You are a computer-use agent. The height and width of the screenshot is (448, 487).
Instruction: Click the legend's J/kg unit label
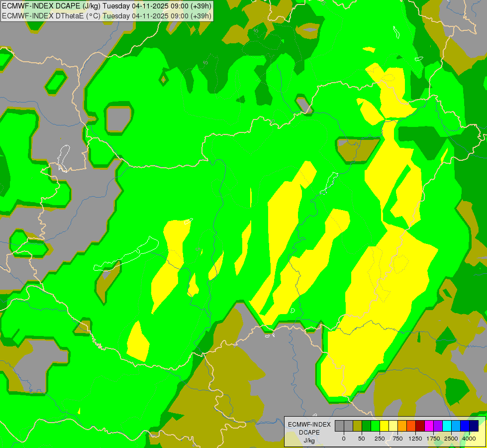(309, 441)
